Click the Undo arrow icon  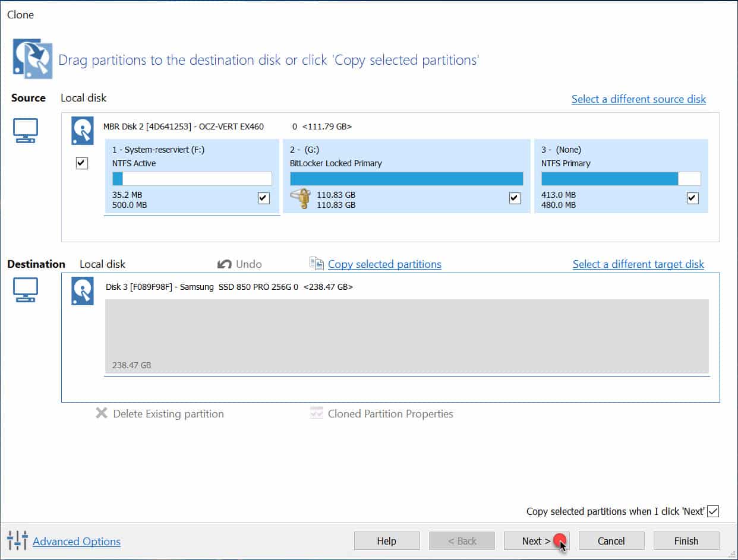point(225,264)
